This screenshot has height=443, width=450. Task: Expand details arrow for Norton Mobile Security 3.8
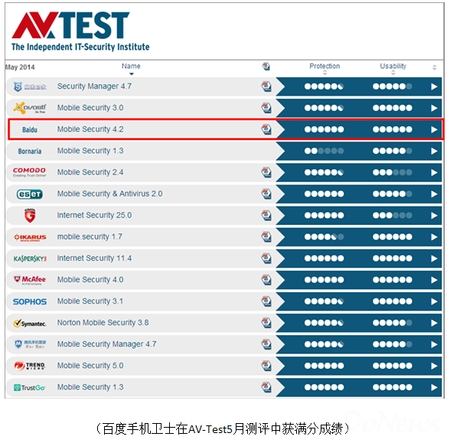pyautogui.click(x=434, y=323)
